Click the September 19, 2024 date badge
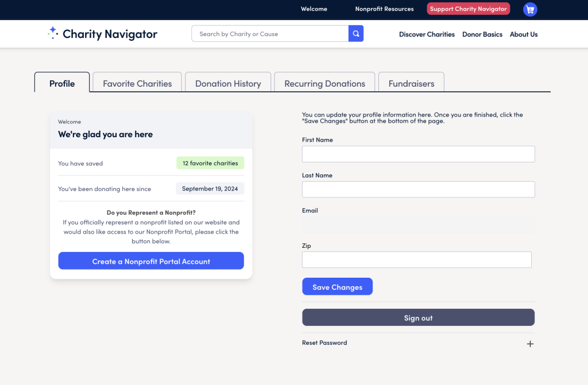This screenshot has height=385, width=588. (210, 189)
